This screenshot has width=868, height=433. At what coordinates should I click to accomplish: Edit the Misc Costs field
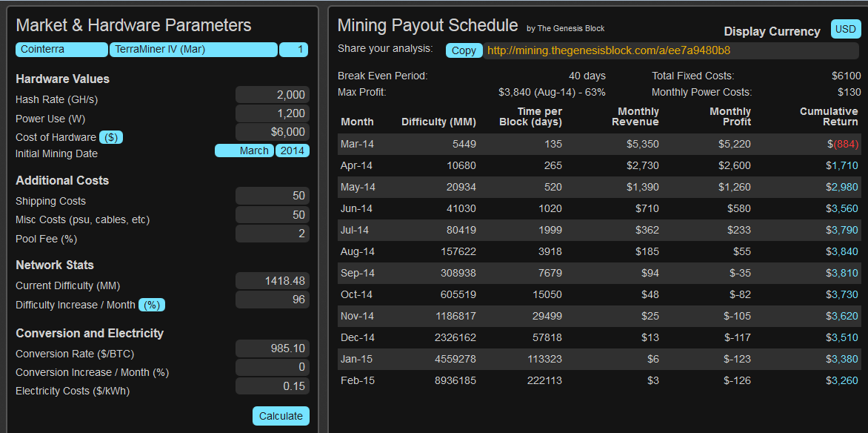(x=273, y=214)
